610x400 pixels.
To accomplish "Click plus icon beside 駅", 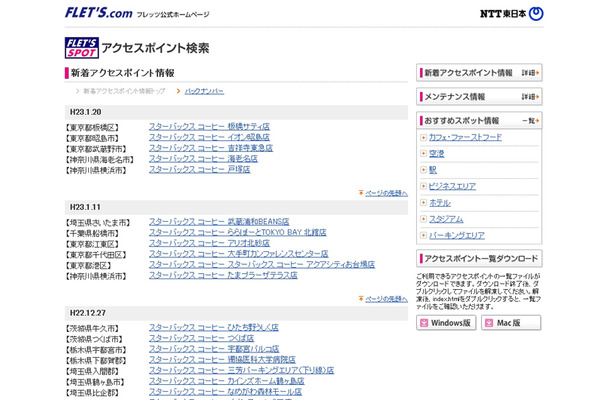I will point(423,170).
